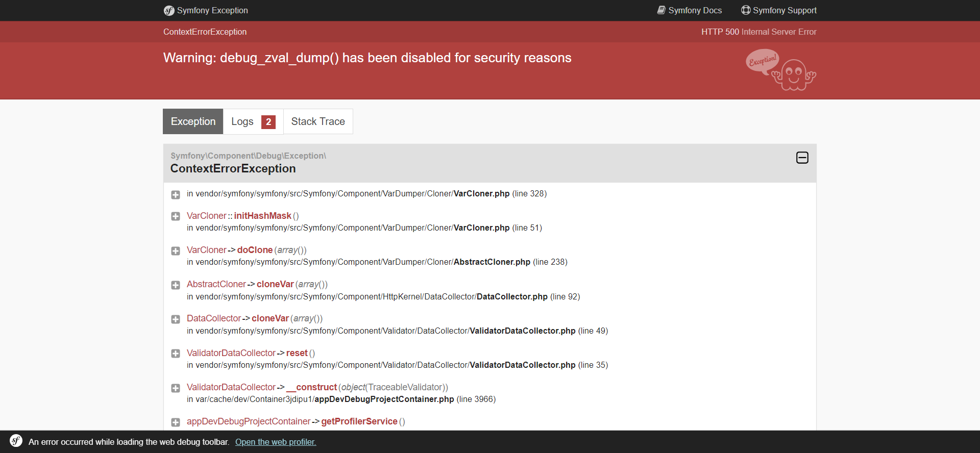The image size is (980, 453).
Task: Open the Symfony Support link
Action: [x=785, y=10]
